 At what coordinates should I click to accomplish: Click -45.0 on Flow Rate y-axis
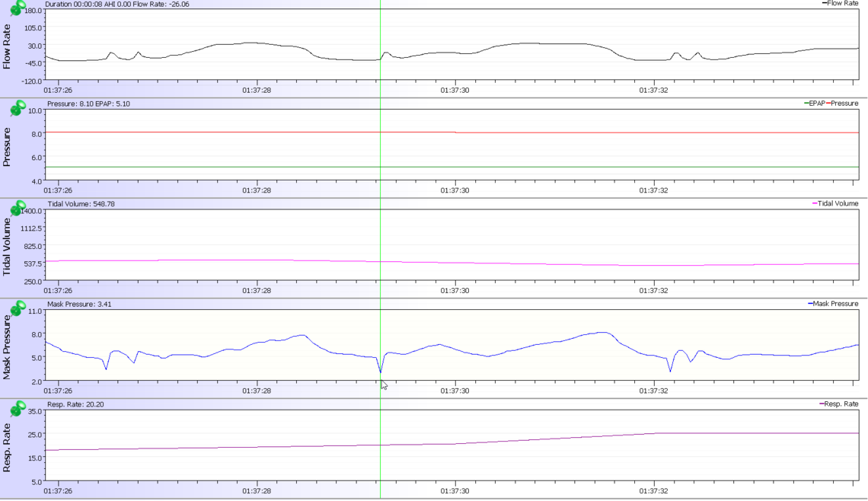(34, 63)
